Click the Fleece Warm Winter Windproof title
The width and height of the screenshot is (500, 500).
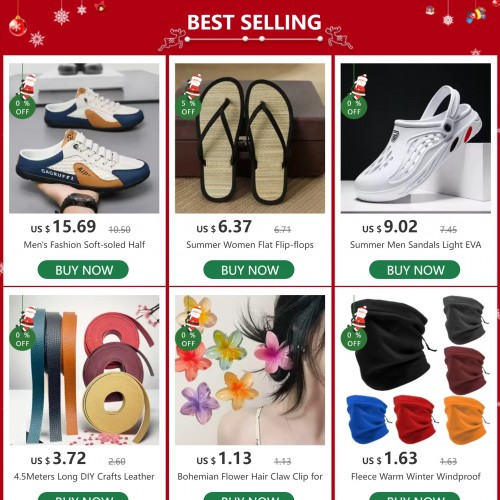point(416,477)
